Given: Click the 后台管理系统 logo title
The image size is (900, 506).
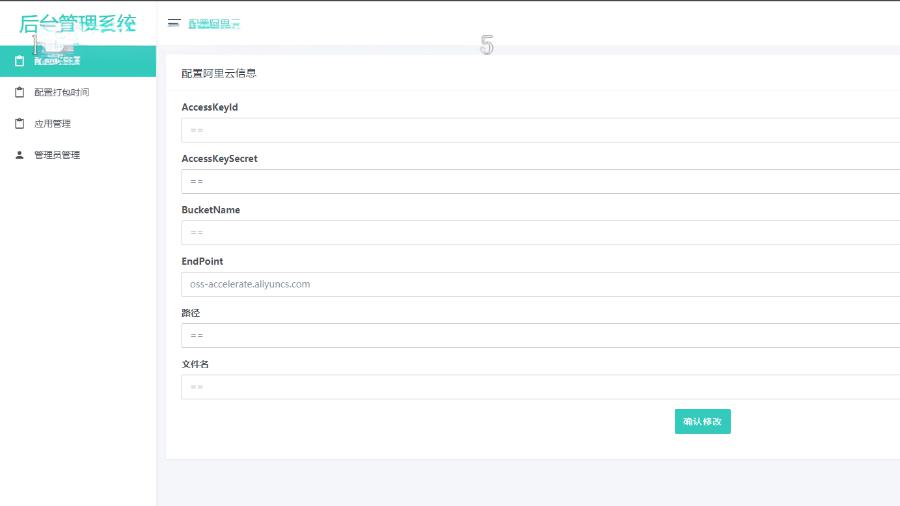Looking at the screenshot, I should [x=77, y=24].
